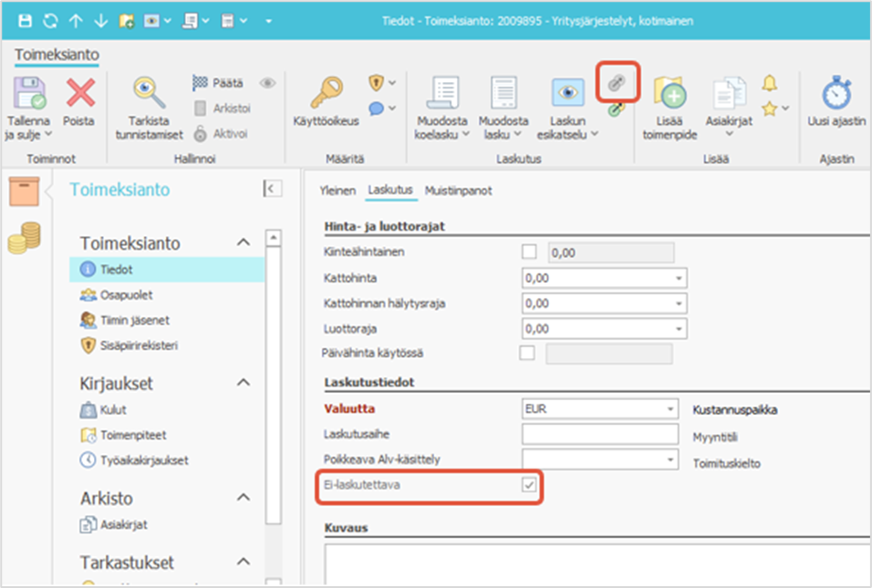Viewport: 872px width, 588px height.
Task: Click the notification bell icon
Action: coord(770,84)
